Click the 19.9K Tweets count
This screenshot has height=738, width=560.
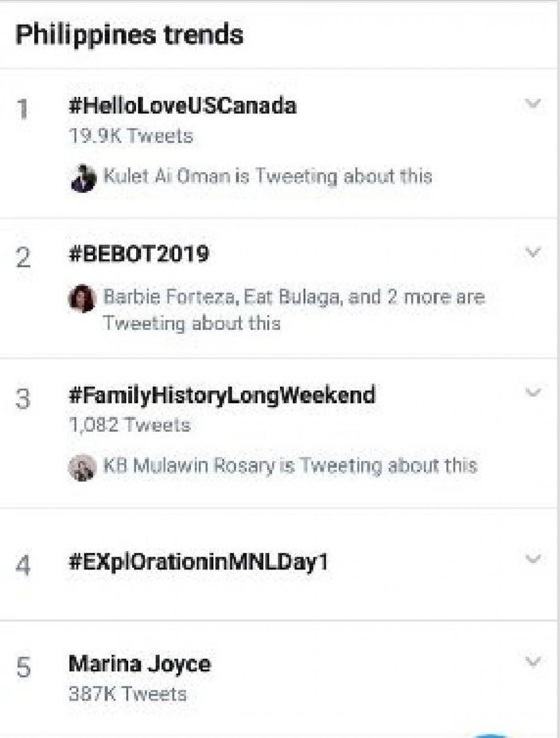coord(131,136)
